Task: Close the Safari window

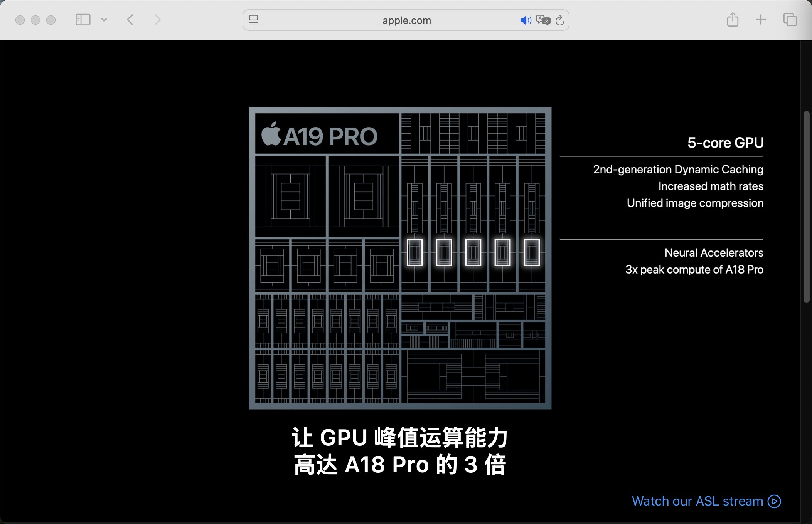Action: [x=20, y=20]
